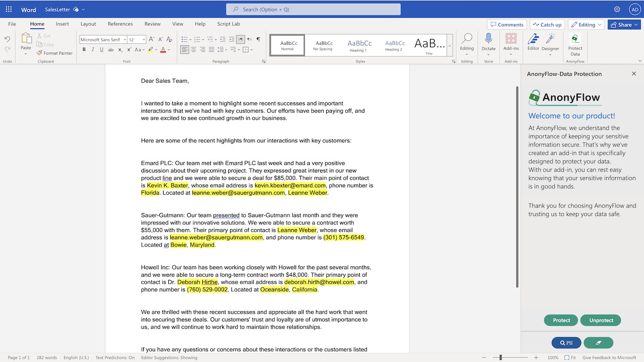Viewport: 644px width, 362px height.
Task: Click the PII search button
Action: pos(566,343)
